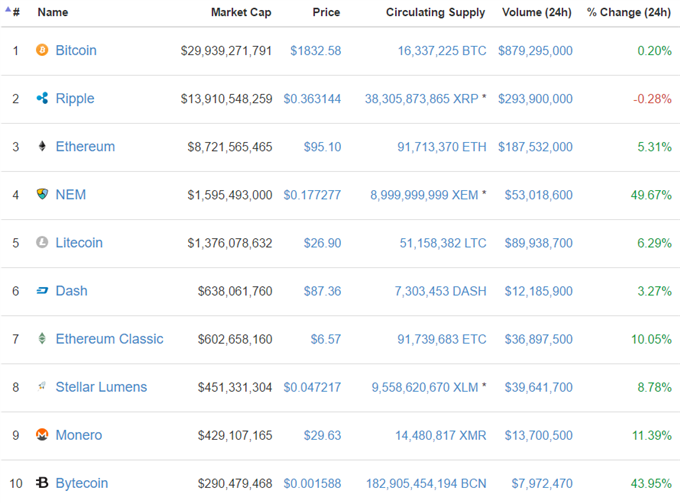The width and height of the screenshot is (680, 503).
Task: Click Dash volume $12,185,900
Action: tap(539, 291)
